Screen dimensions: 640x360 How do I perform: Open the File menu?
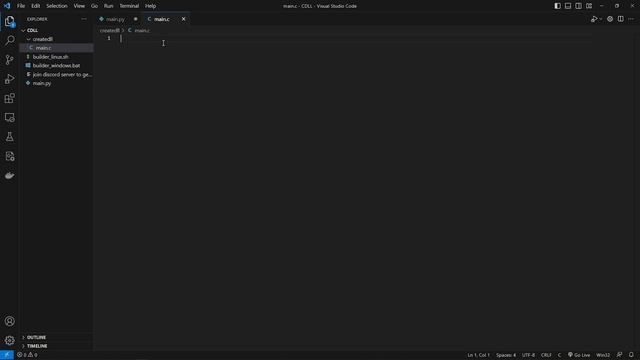point(21,6)
